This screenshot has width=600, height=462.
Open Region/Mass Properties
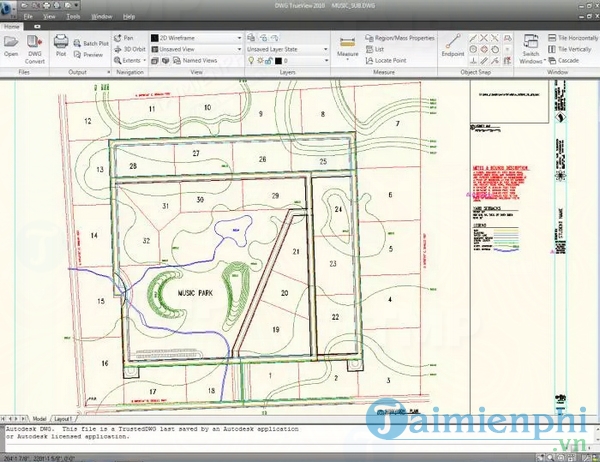click(x=400, y=38)
